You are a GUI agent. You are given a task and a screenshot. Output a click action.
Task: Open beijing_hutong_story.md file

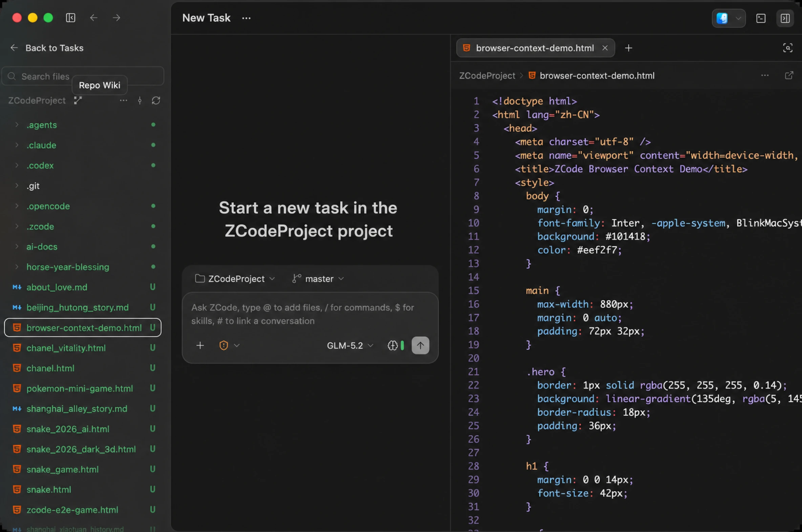coord(83,307)
